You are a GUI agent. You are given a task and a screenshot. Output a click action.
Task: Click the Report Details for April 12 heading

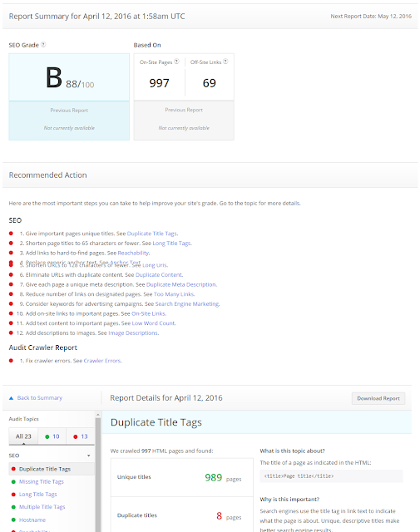coord(166,398)
